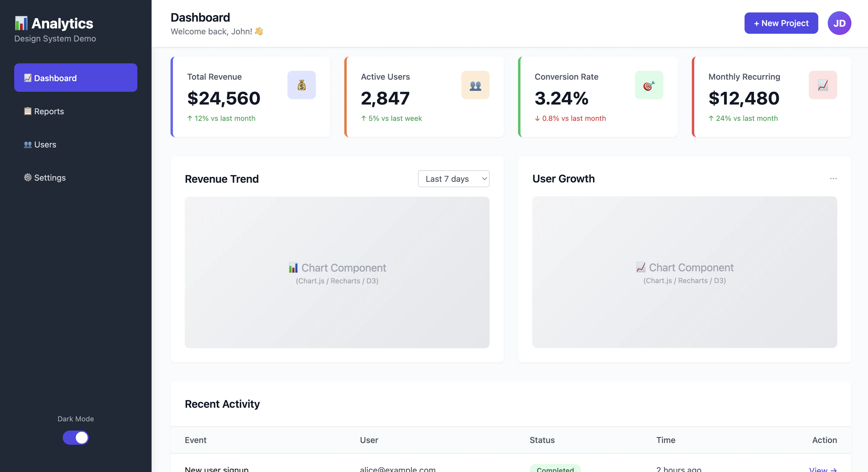The width and height of the screenshot is (868, 472).
Task: Open the Last 7 days dropdown
Action: click(454, 179)
